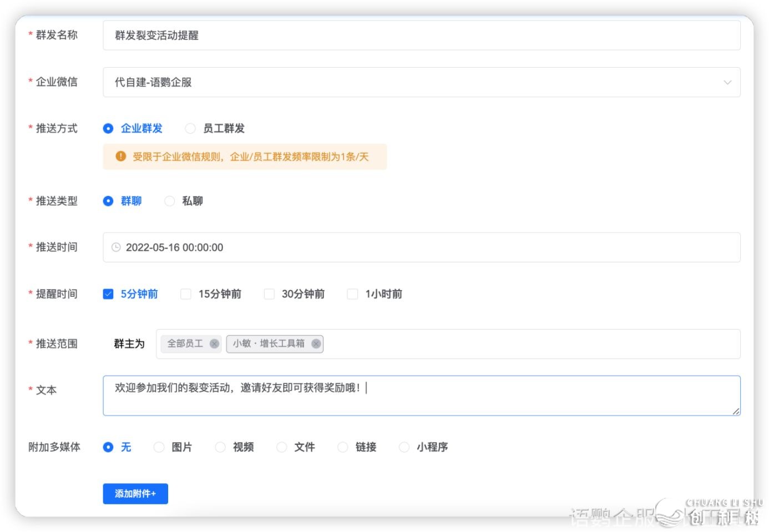This screenshot has height=532, width=769.
Task: Click the 推送范围 group owner selector box
Action: (x=448, y=344)
